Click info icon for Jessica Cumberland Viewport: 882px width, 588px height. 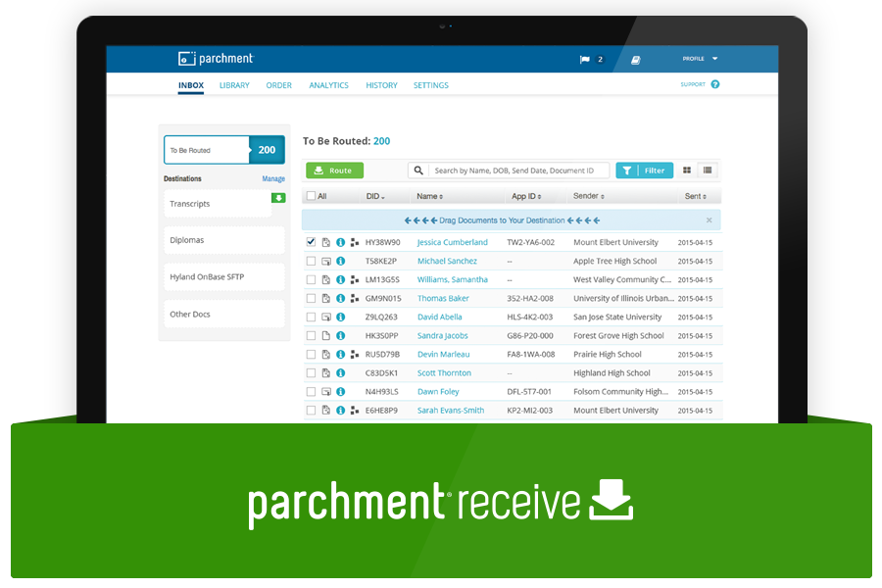click(x=340, y=242)
